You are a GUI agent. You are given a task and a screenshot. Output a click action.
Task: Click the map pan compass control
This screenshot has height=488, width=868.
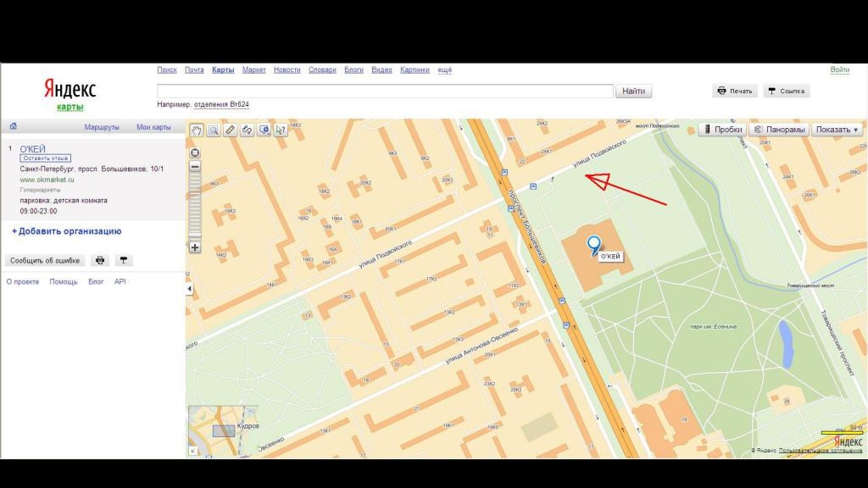coord(195,152)
